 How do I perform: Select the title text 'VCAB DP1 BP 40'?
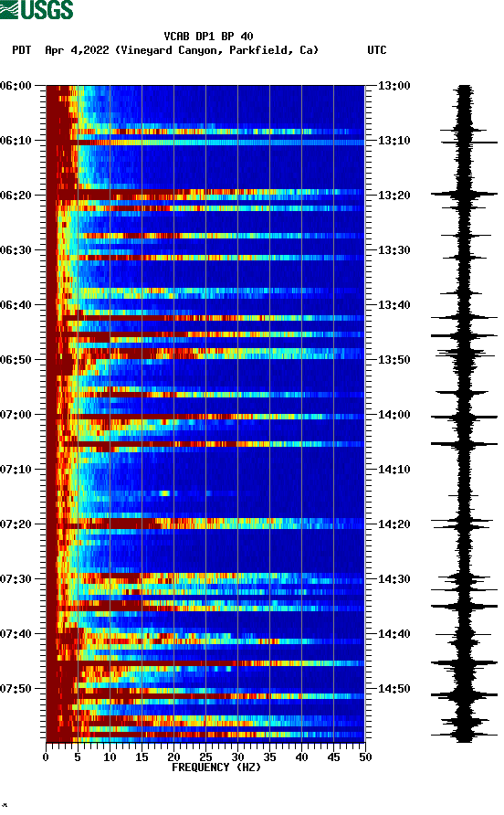point(208,37)
